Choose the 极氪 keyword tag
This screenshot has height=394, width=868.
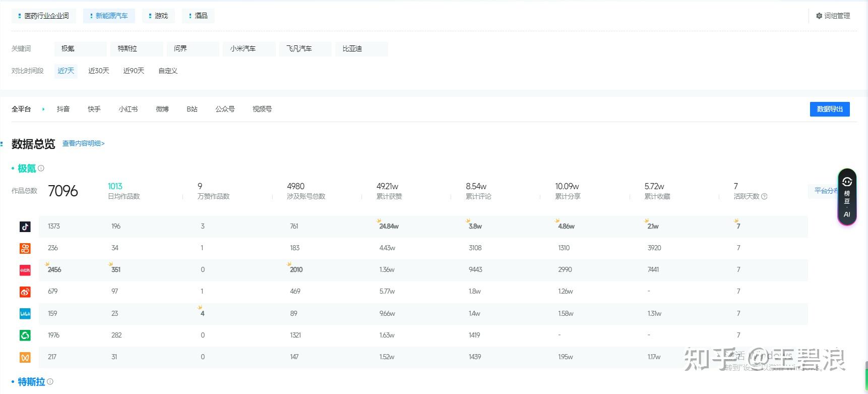click(81, 48)
